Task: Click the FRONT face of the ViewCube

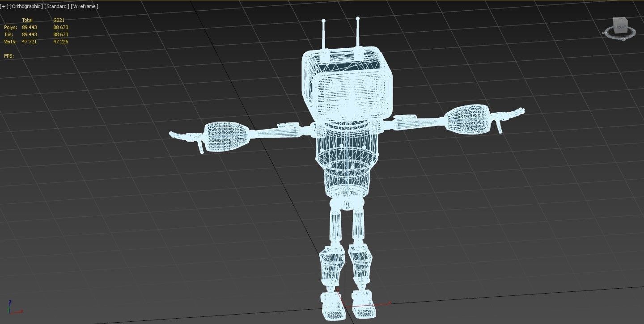Action: pyautogui.click(x=621, y=27)
